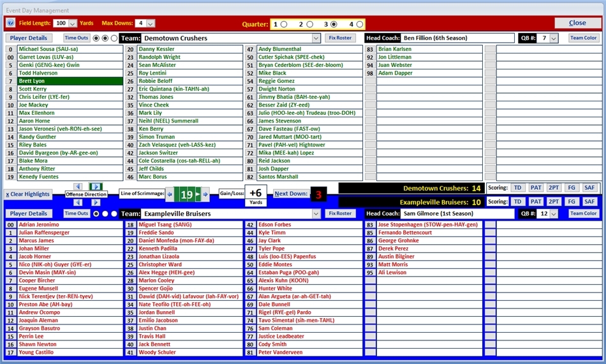Open Team Color for Crushers
The height and width of the screenshot is (364, 606).
pos(583,38)
